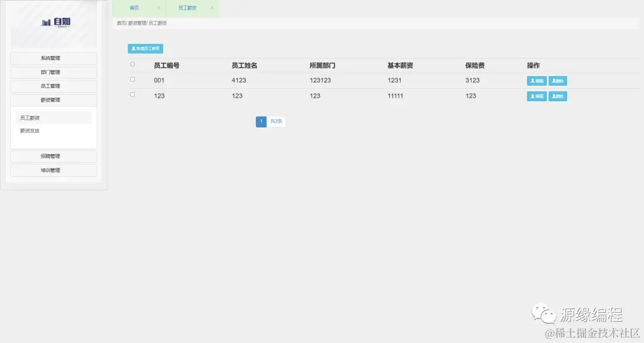Expand the 系统管理 sidebar section
The width and height of the screenshot is (644, 343).
point(53,58)
